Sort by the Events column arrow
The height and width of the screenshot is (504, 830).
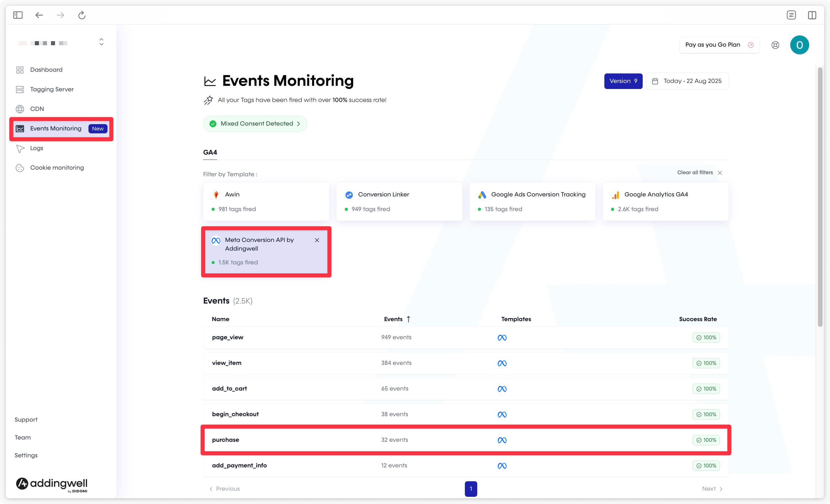point(408,319)
